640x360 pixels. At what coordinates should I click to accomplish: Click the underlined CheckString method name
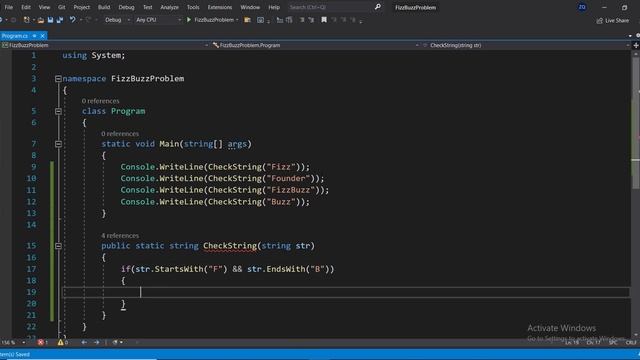[x=230, y=246]
